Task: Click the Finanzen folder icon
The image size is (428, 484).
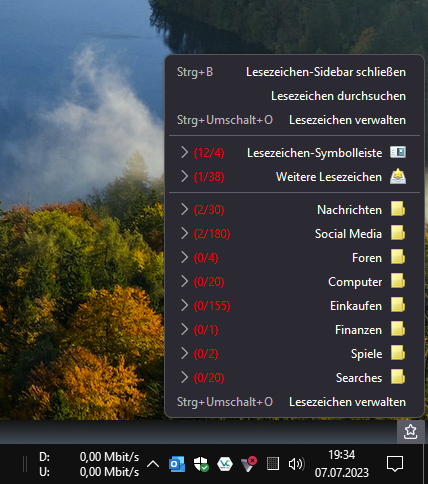Action: pos(398,329)
